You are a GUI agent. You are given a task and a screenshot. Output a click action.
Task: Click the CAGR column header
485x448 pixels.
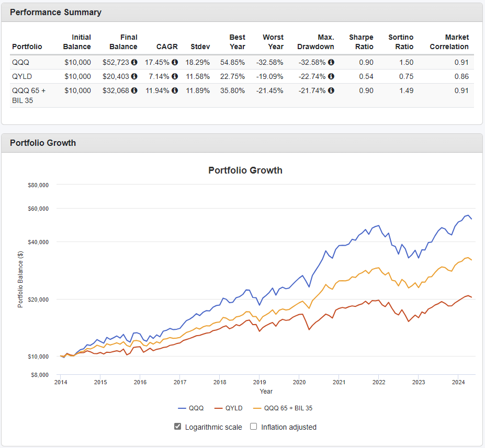pyautogui.click(x=167, y=47)
